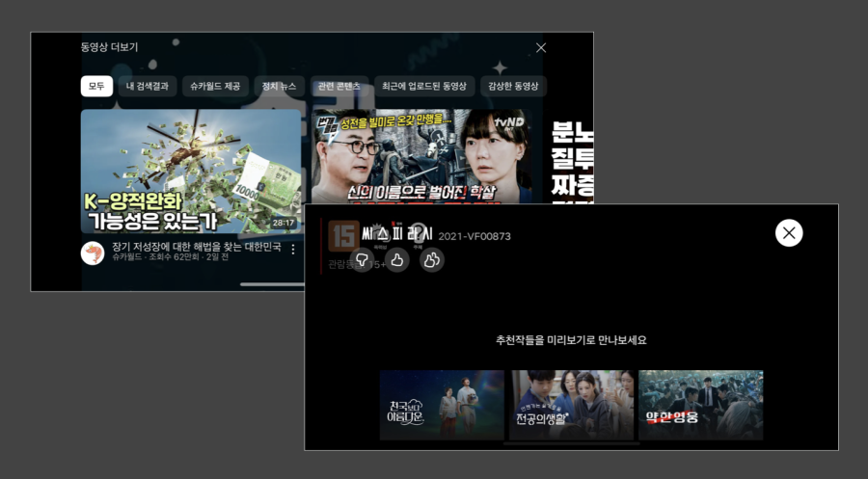This screenshot has height=479, width=868.
Task: Preview the 전공의생활 recommendation
Action: tap(572, 405)
